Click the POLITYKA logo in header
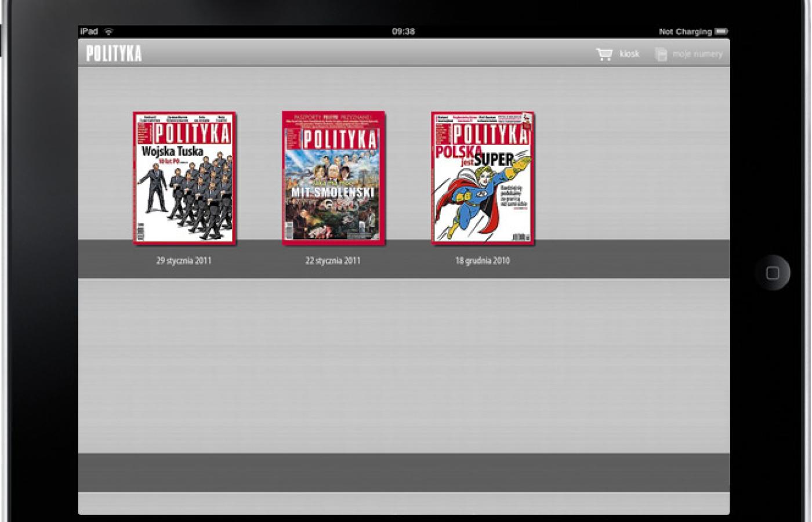 click(114, 54)
